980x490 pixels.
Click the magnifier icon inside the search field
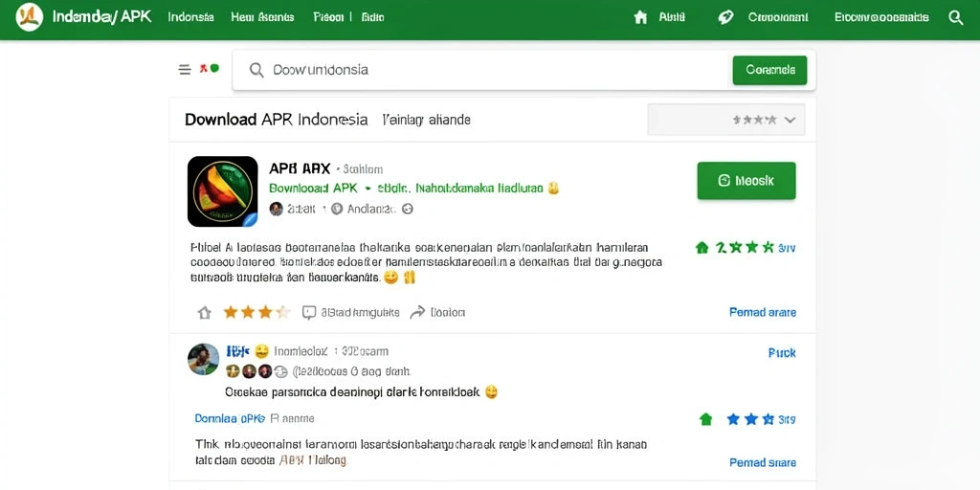[x=256, y=70]
